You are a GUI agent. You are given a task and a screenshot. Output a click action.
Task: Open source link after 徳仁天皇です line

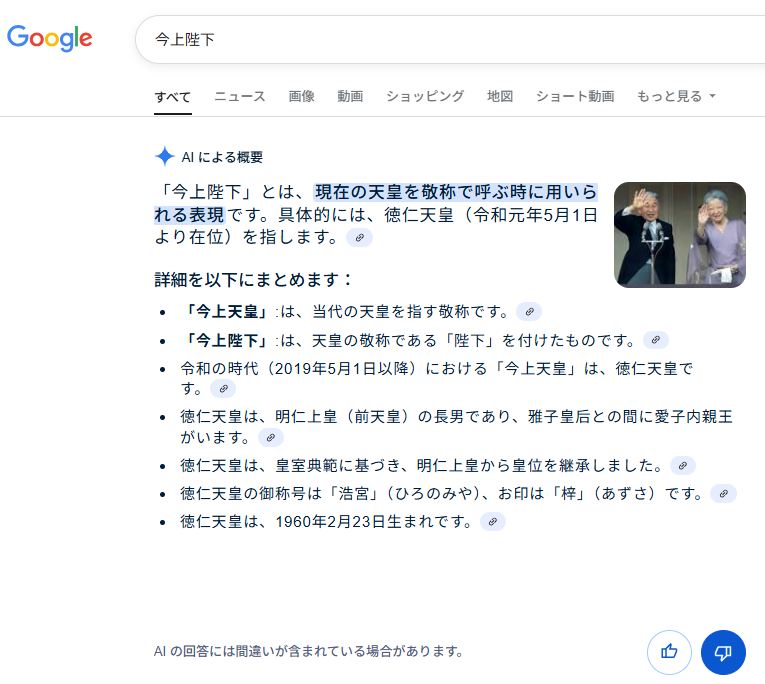(x=223, y=389)
